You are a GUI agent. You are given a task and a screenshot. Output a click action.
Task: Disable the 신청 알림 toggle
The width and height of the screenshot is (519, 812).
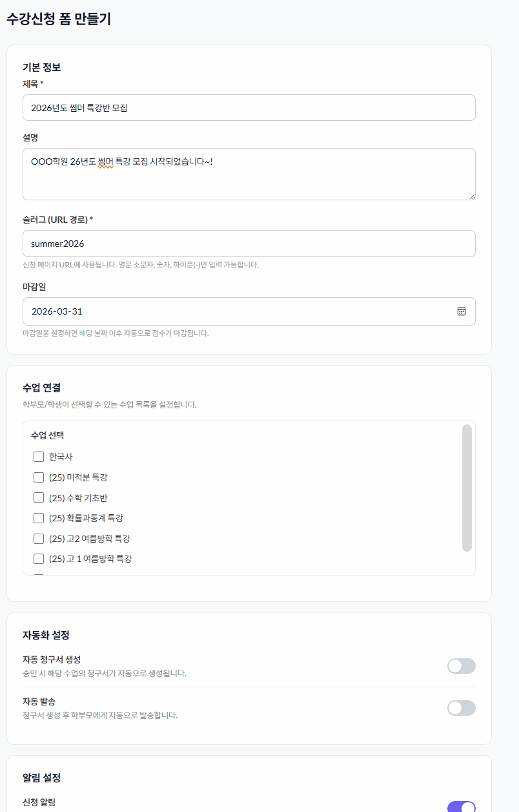(x=461, y=807)
